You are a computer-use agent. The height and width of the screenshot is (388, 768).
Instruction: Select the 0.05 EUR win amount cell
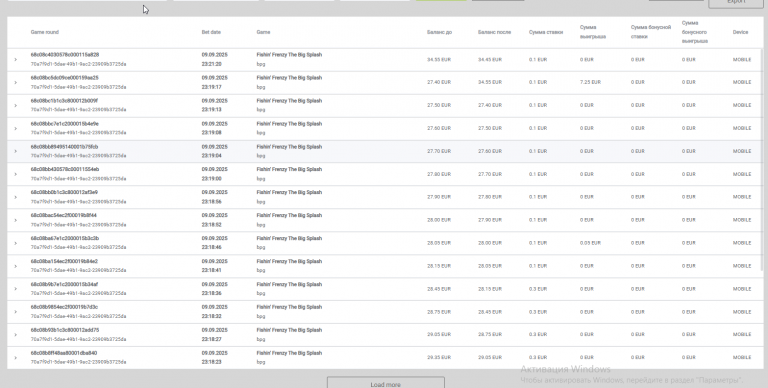(590, 243)
